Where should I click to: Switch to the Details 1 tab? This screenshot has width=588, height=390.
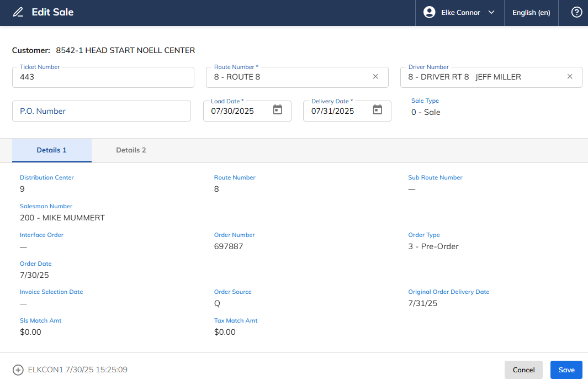52,150
